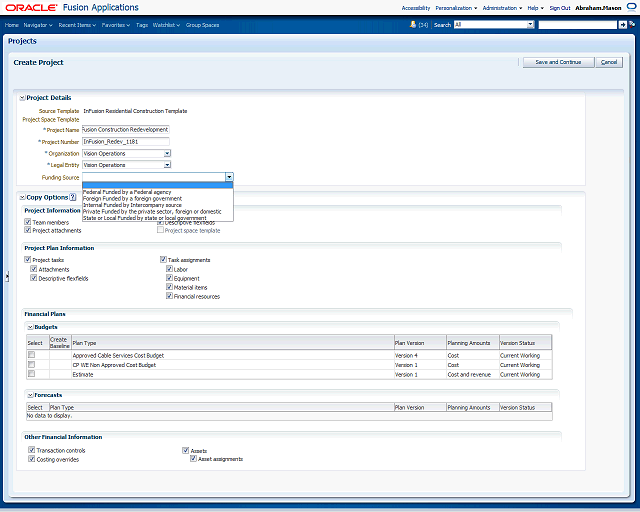Collapse the Forecasts table section
The width and height of the screenshot is (640, 512).
pos(30,396)
